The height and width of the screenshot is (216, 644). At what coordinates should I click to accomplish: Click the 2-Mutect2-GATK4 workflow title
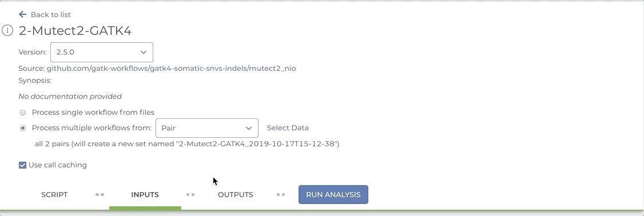pyautogui.click(x=75, y=31)
